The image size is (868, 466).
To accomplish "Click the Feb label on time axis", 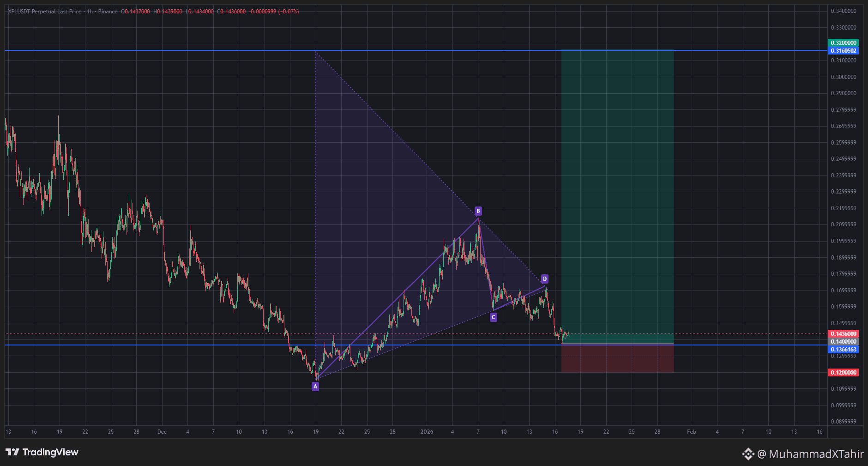I will 691,432.
